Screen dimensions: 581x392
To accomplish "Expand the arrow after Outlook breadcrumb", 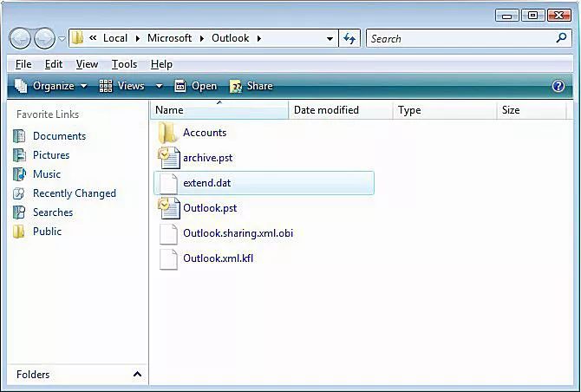I will click(259, 38).
